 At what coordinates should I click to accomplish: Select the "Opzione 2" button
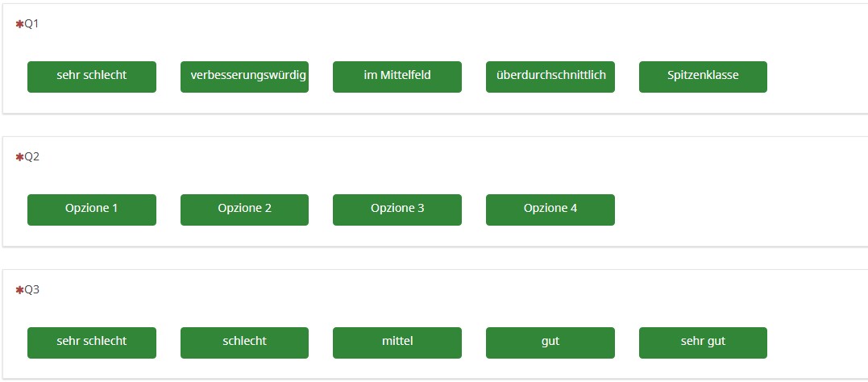point(244,210)
